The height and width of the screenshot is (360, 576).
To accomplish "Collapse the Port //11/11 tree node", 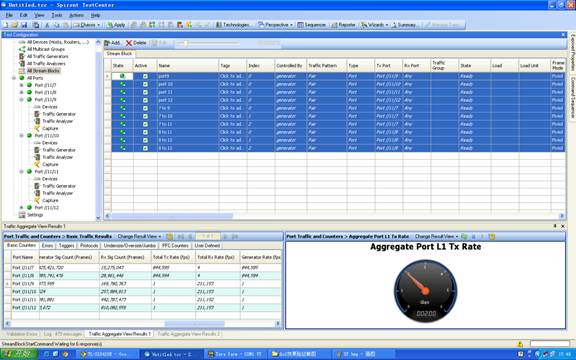I will point(21,172).
